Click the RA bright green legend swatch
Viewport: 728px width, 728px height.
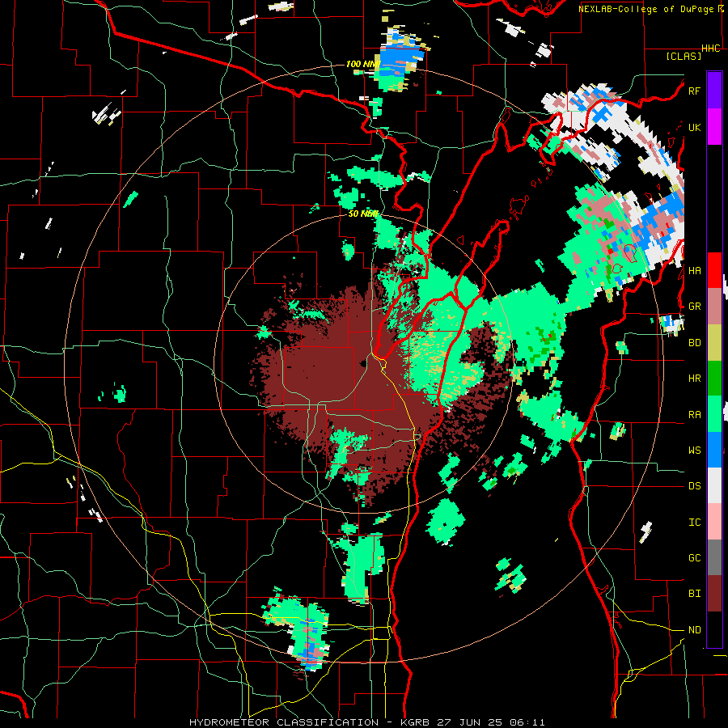coord(714,414)
